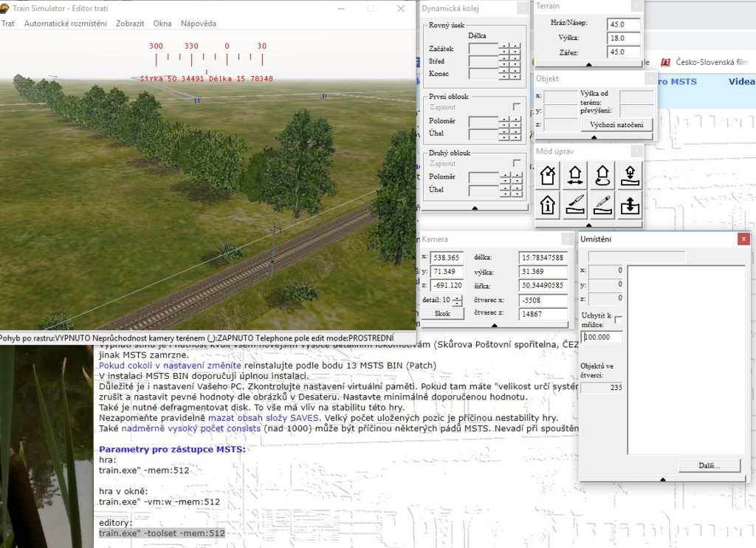
Task: Enable the 'Uchytit k mřížce' snap checkbox
Action: [x=619, y=319]
